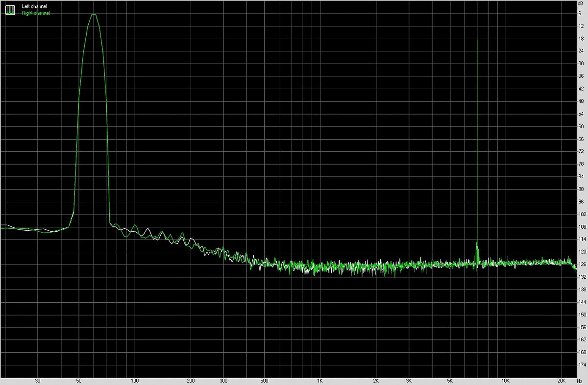Click the "1K" frequency axis label

[x=320, y=381]
